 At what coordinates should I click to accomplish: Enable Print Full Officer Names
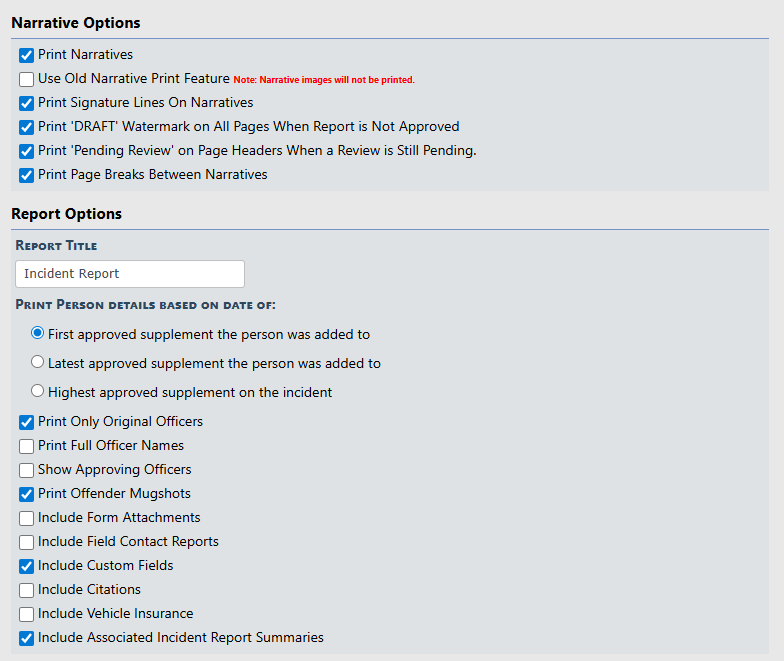pyautogui.click(x=27, y=446)
